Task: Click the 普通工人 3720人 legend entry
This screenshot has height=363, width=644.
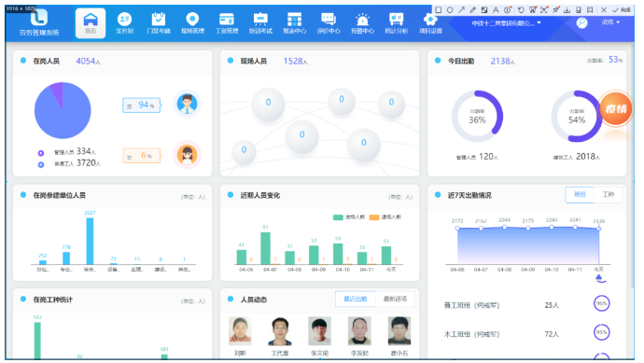Action: [69, 163]
